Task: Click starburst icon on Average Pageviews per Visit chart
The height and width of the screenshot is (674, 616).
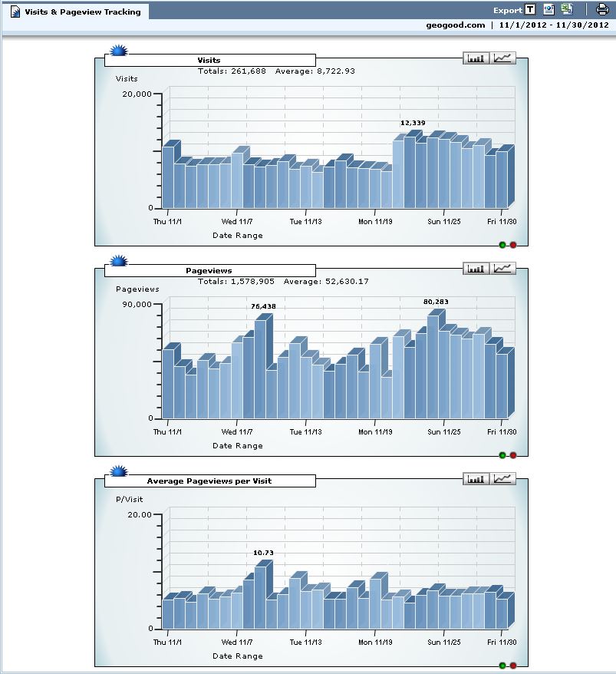Action: 118,473
